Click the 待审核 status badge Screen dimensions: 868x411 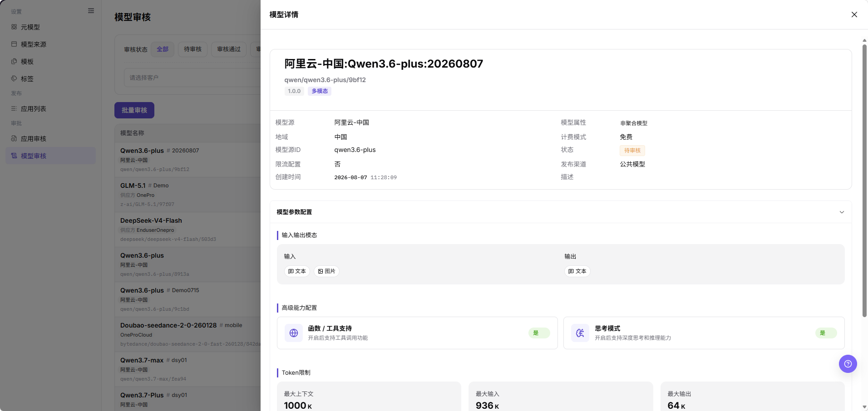[632, 151]
